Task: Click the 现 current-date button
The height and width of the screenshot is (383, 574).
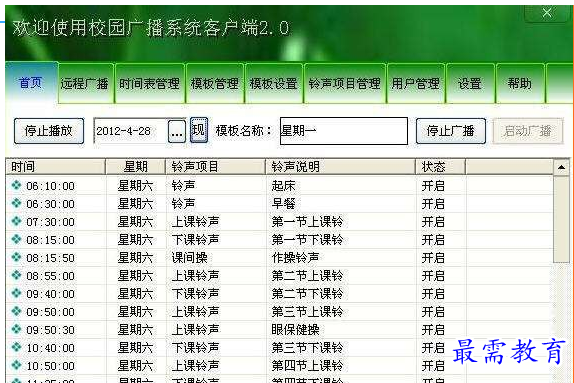Action: click(x=199, y=130)
